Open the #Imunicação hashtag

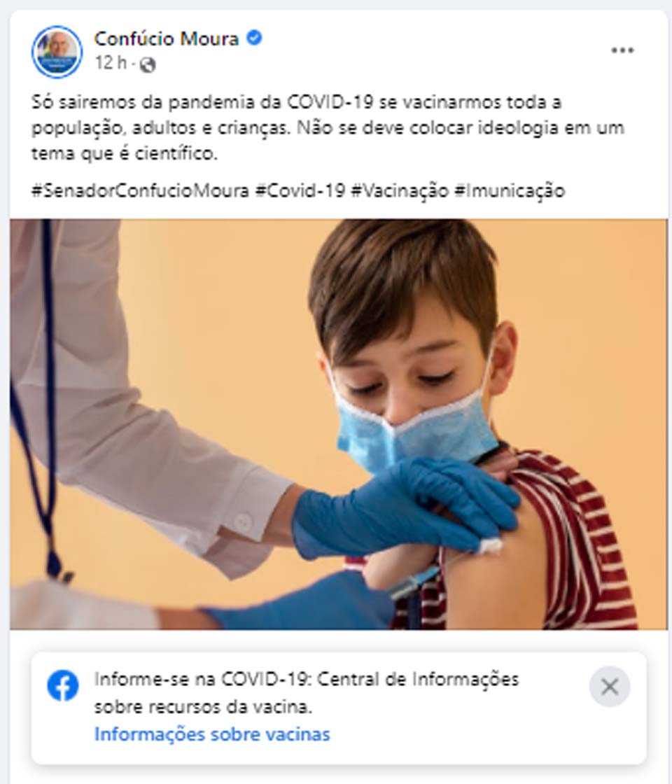[510, 190]
